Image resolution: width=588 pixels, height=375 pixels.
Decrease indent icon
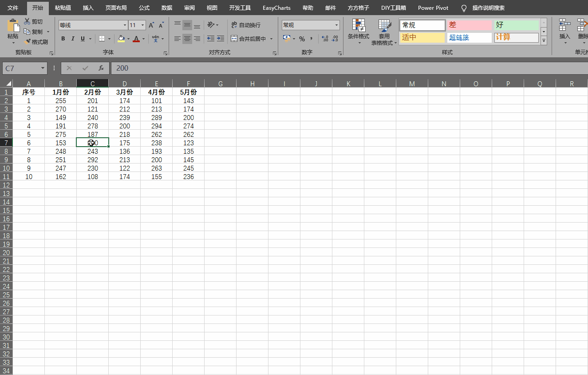[211, 39]
